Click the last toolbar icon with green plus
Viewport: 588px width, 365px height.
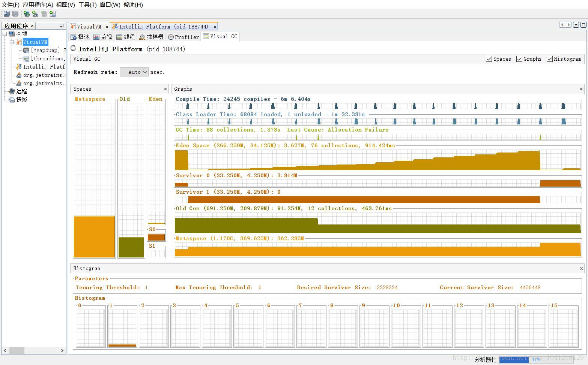[53, 14]
